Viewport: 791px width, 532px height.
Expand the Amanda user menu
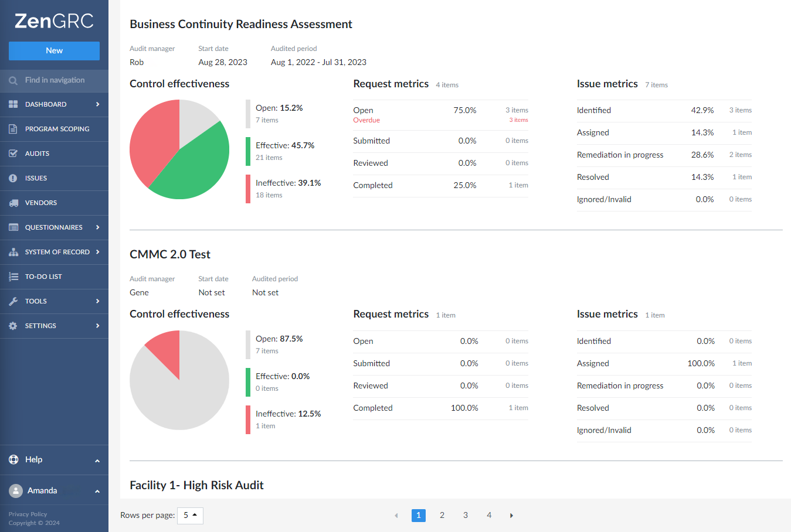tap(97, 491)
